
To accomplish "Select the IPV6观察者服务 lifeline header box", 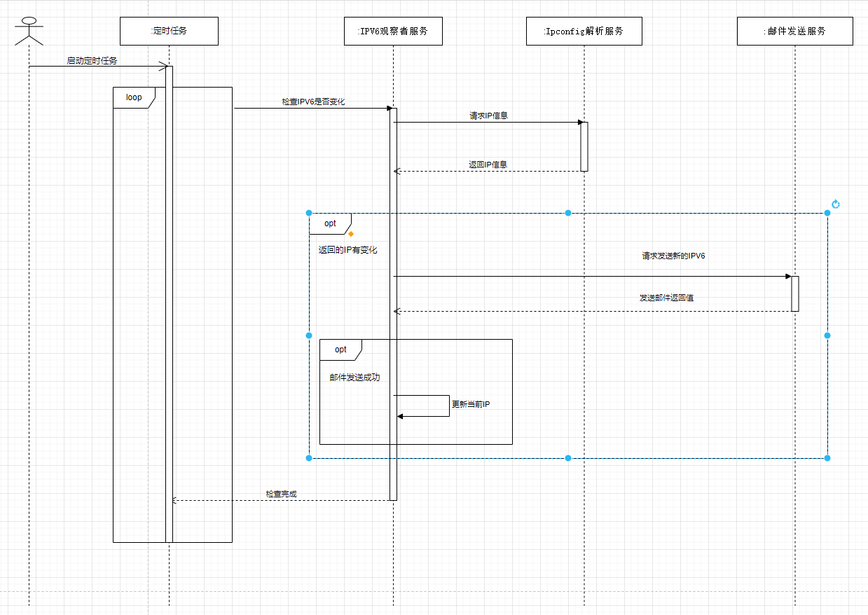I will (x=393, y=31).
